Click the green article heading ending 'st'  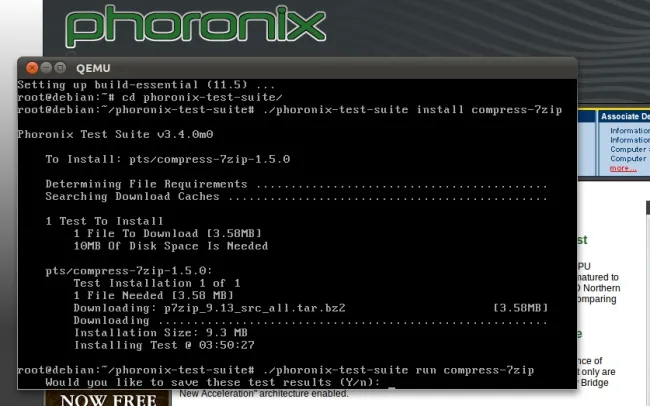(582, 240)
